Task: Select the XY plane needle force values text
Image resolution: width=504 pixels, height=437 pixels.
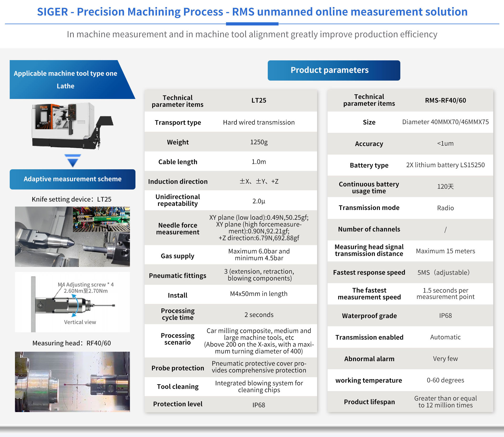Action: (259, 228)
